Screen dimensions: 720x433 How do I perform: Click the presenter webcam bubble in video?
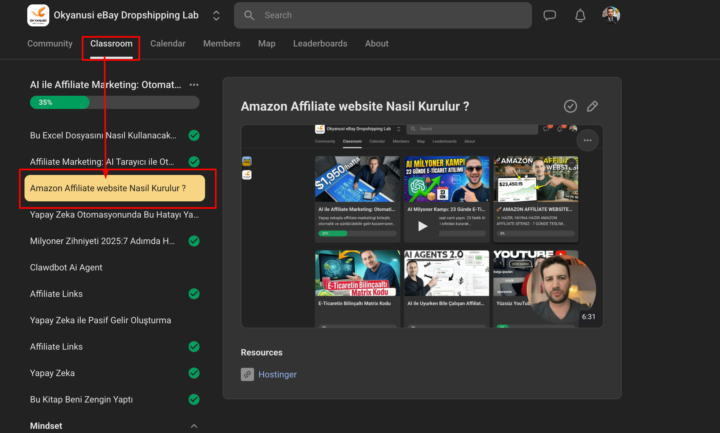click(561, 289)
